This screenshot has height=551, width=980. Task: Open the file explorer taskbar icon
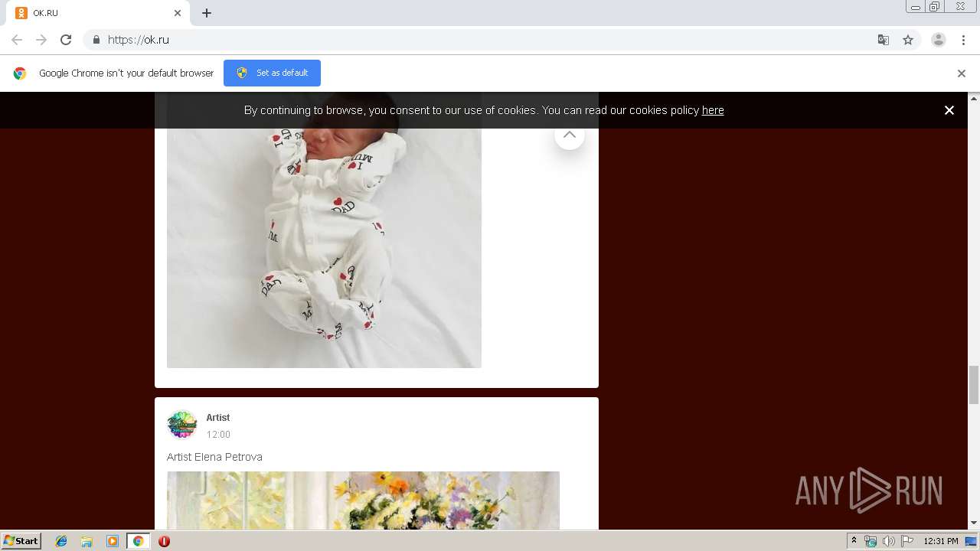pos(87,541)
